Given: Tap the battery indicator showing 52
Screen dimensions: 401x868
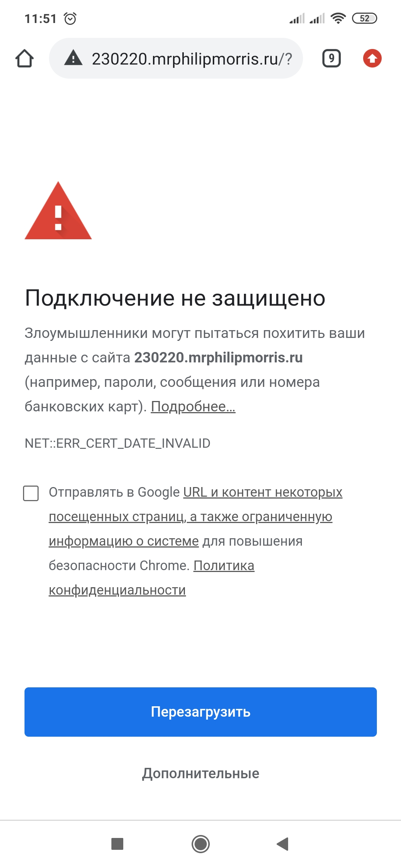Looking at the screenshot, I should pos(365,18).
